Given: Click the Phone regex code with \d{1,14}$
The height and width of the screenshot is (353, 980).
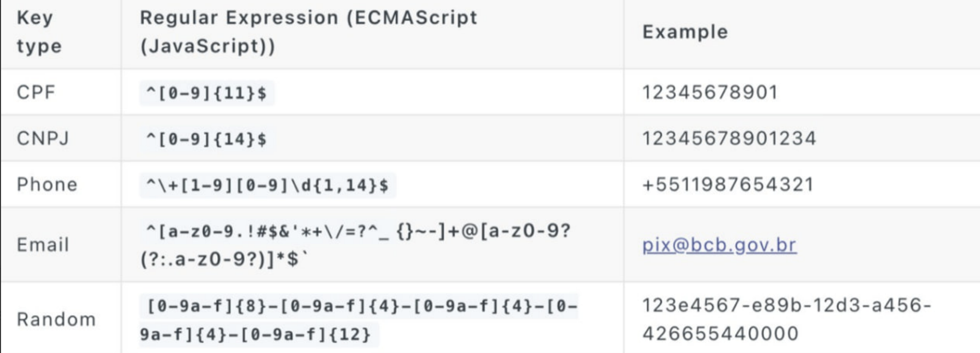Looking at the screenshot, I should (267, 185).
